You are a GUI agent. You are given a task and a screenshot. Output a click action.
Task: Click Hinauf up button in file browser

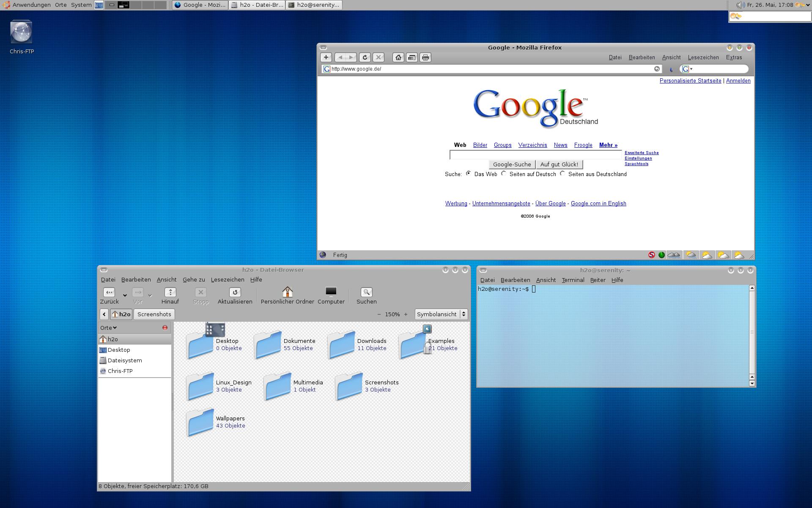click(x=170, y=296)
